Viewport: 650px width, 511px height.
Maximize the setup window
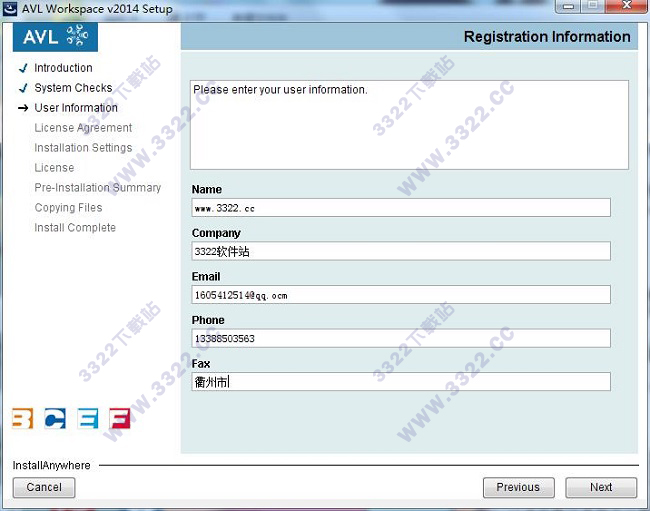coord(593,6)
